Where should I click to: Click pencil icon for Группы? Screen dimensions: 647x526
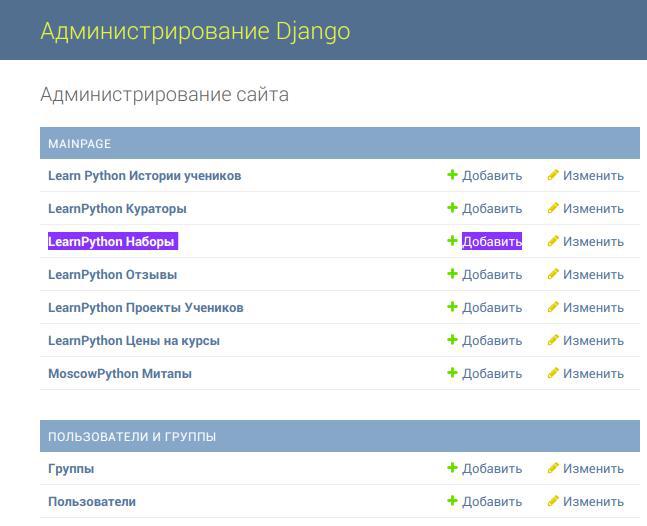click(553, 468)
